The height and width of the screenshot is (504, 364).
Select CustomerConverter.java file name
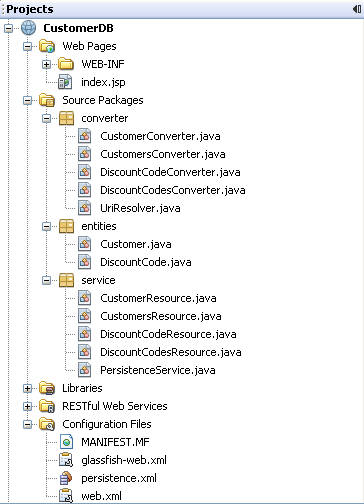click(160, 136)
